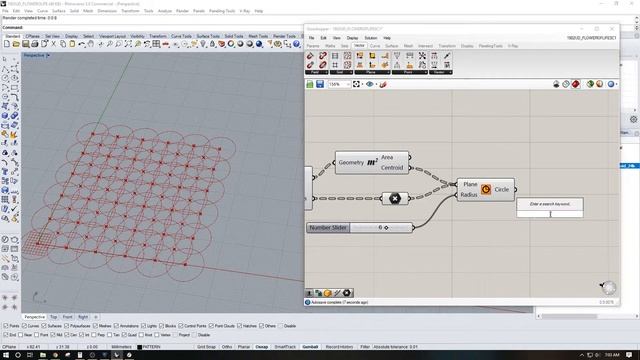
Task: Expand the Perspective viewport title dropdown
Action: (x=48, y=55)
